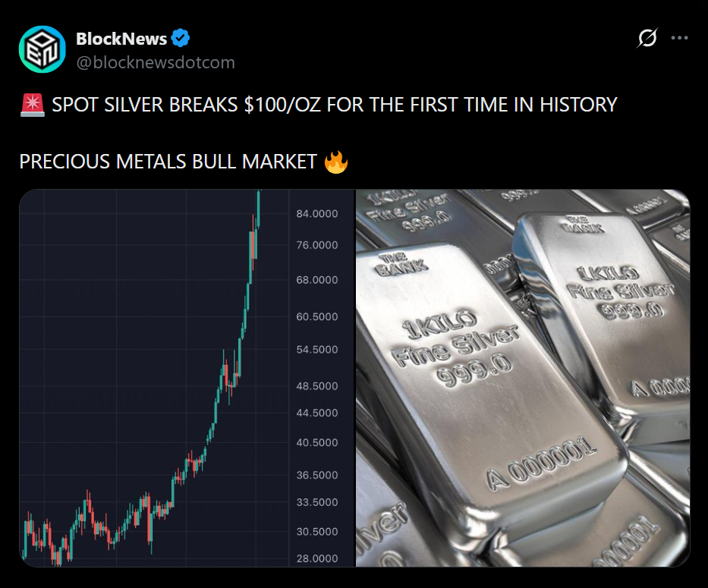Click the blue verified badge
The height and width of the screenshot is (588, 708).
[x=181, y=39]
